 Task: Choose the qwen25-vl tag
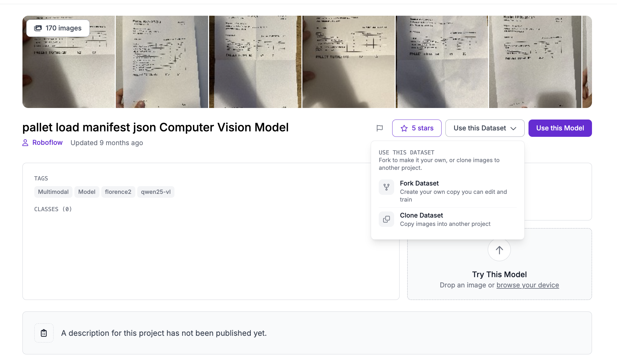156,192
